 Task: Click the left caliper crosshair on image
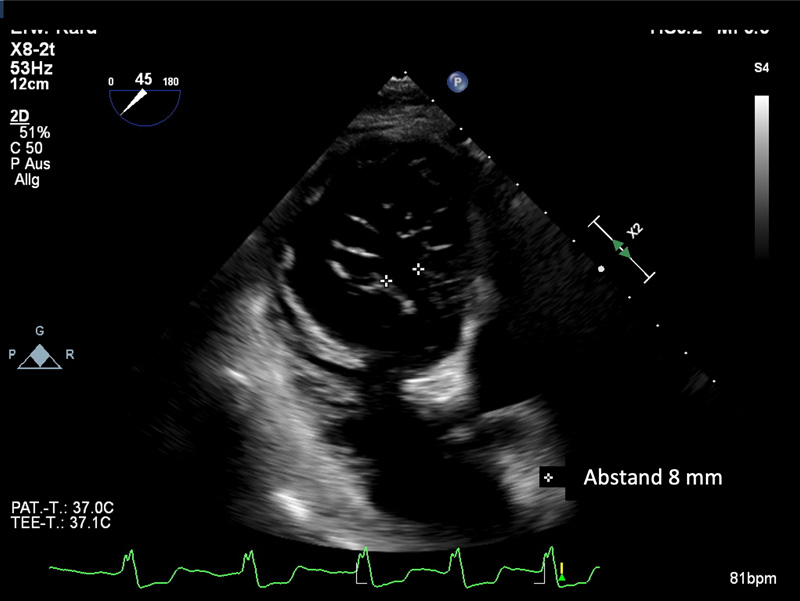[387, 282]
